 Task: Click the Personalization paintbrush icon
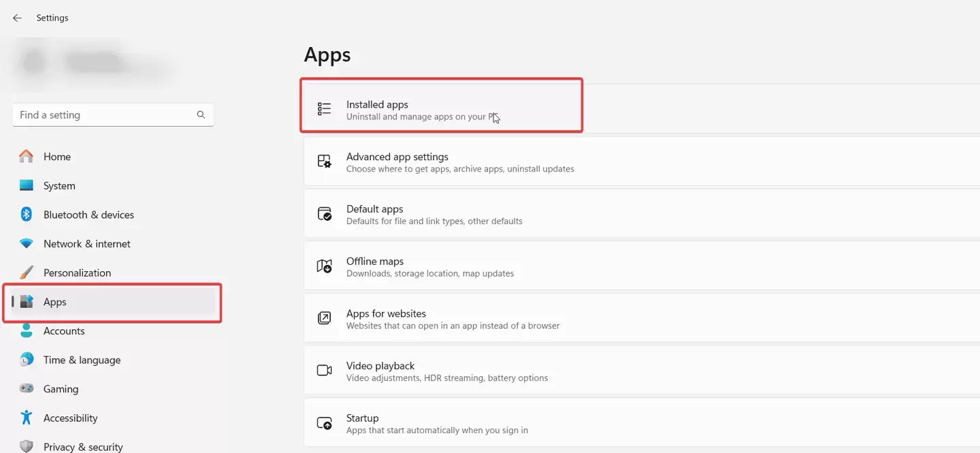(27, 272)
